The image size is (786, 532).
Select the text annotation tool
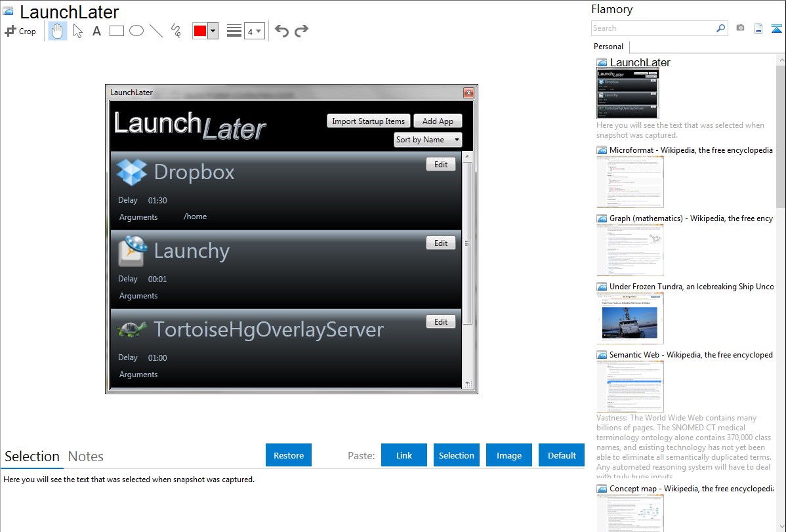(x=96, y=31)
